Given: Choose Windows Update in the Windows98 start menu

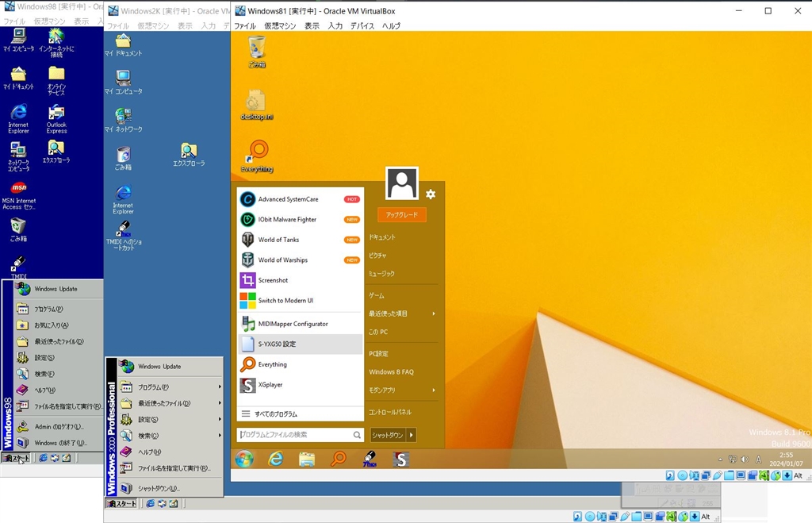Looking at the screenshot, I should coord(59,289).
